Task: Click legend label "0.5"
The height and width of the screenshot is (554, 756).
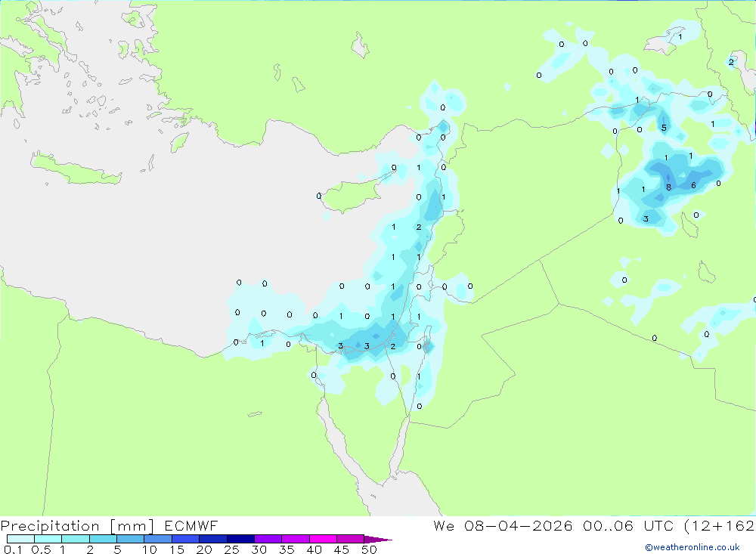Action: 41,549
